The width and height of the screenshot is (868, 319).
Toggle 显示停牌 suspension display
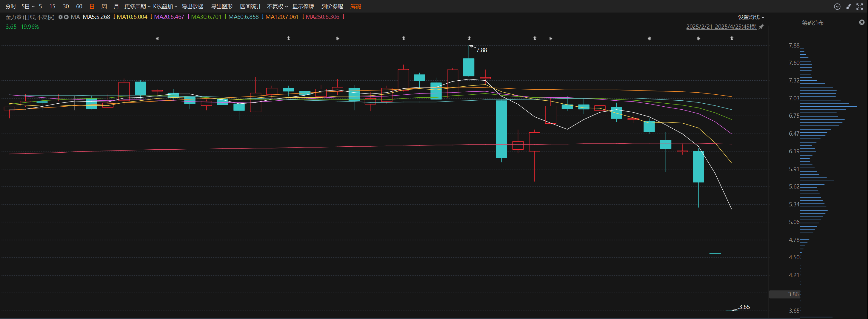[x=303, y=6]
